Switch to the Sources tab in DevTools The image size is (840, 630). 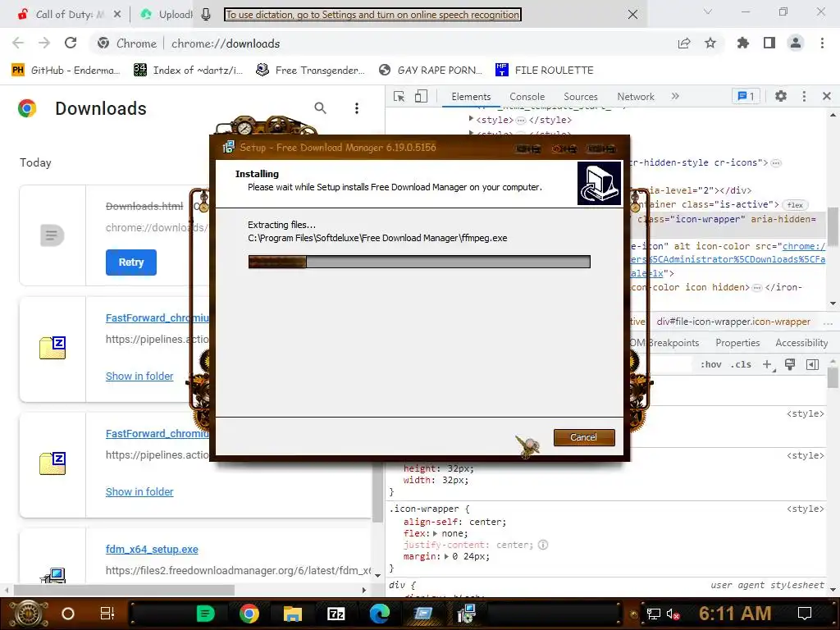click(581, 97)
